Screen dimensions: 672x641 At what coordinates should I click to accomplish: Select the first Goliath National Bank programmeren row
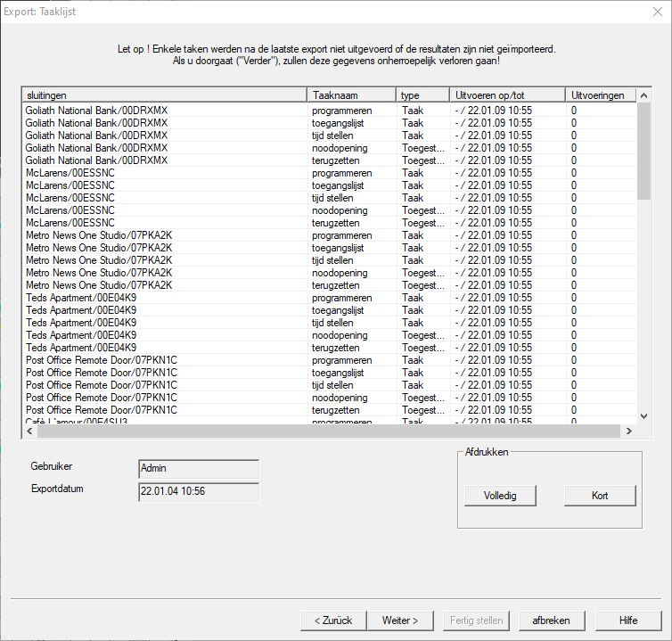[x=165, y=111]
